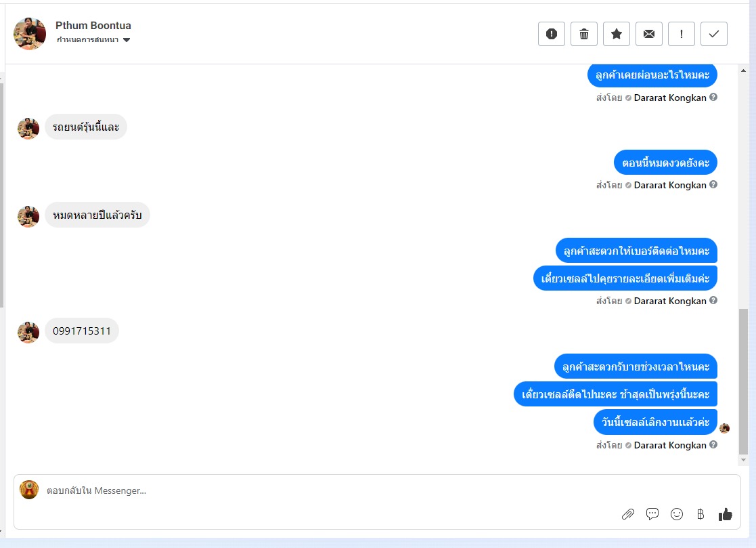The image size is (756, 548).
Task: Attach a file using the paperclip icon
Action: point(628,514)
